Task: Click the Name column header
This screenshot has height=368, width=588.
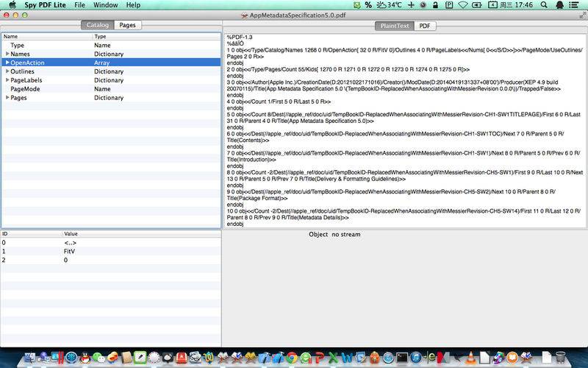Action: point(47,36)
